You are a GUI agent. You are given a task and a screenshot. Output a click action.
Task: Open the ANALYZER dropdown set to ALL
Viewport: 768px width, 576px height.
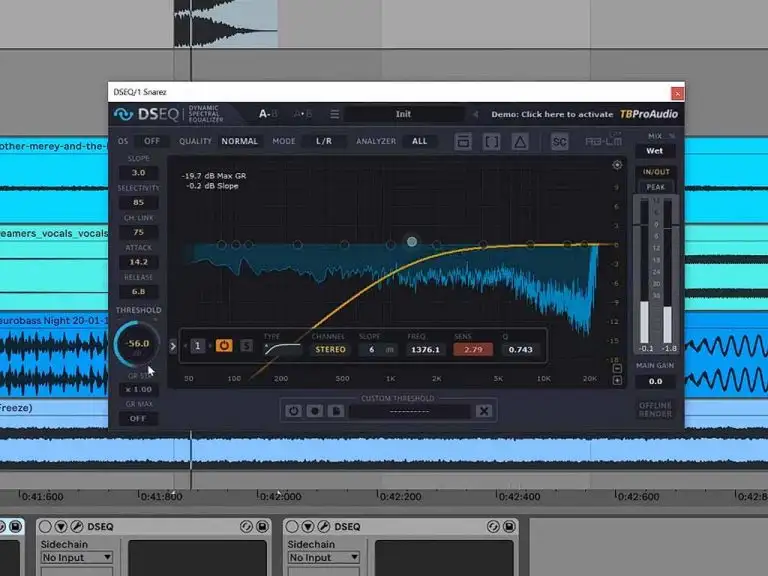[x=420, y=141]
